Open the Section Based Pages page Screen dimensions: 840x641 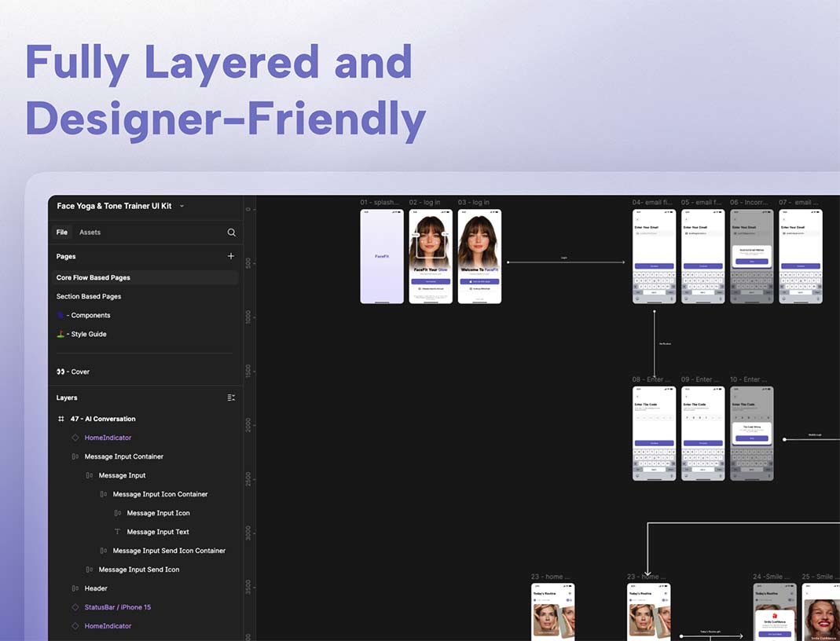coord(89,297)
